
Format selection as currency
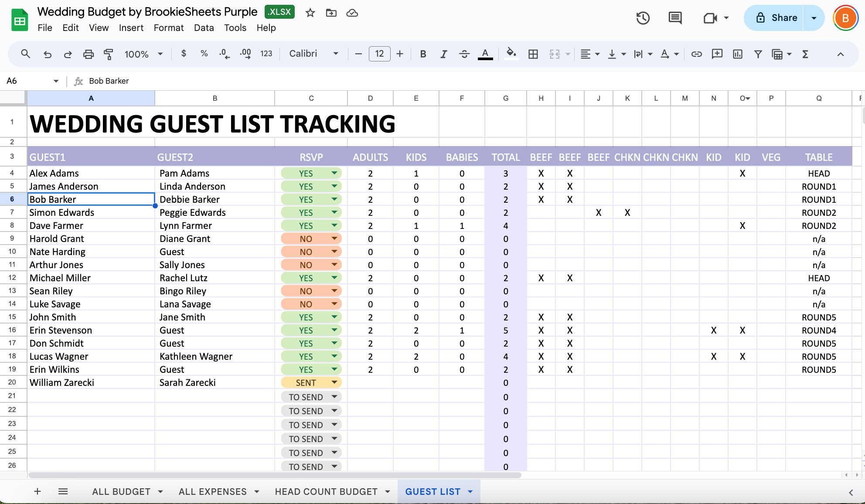point(183,54)
